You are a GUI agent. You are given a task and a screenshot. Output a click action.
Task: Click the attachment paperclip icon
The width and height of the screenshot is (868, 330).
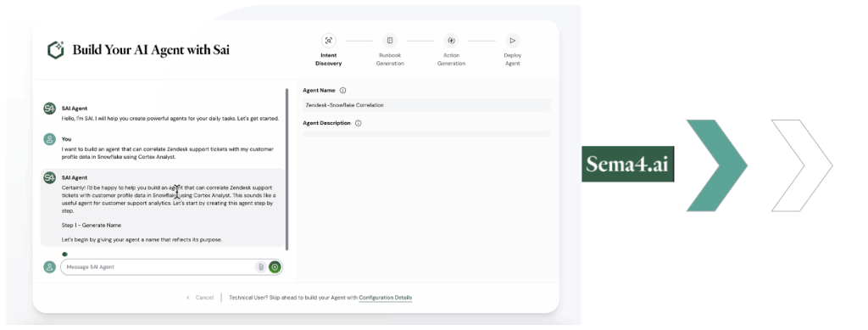click(260, 267)
